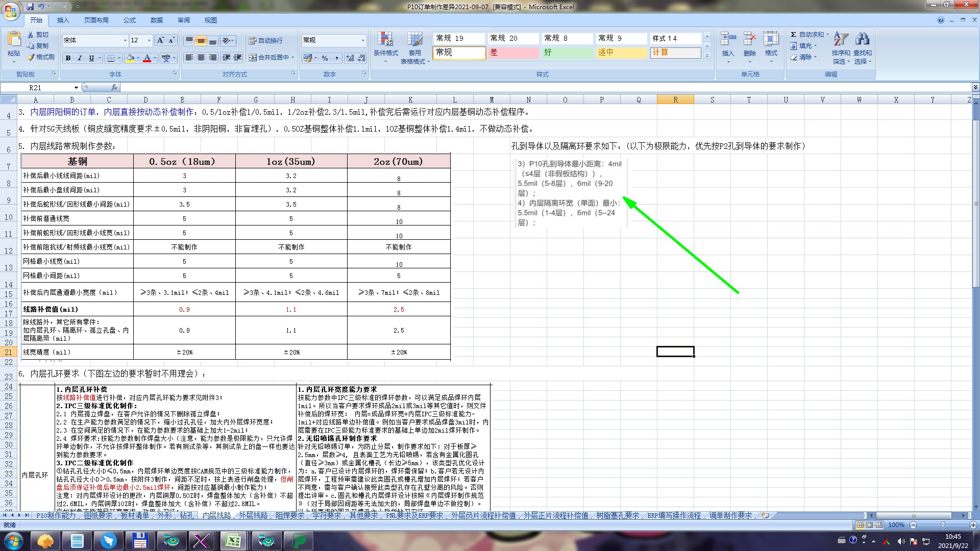Switch to the 页面布局 ribbon tab
The height and width of the screenshot is (551, 980).
pyautogui.click(x=96, y=20)
